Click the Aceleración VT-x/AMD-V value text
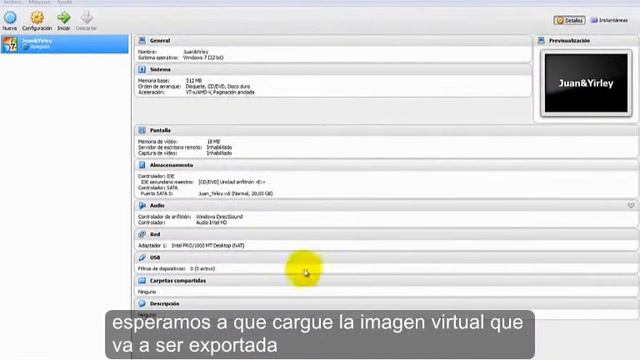This screenshot has height=360, width=640. pos(220,92)
